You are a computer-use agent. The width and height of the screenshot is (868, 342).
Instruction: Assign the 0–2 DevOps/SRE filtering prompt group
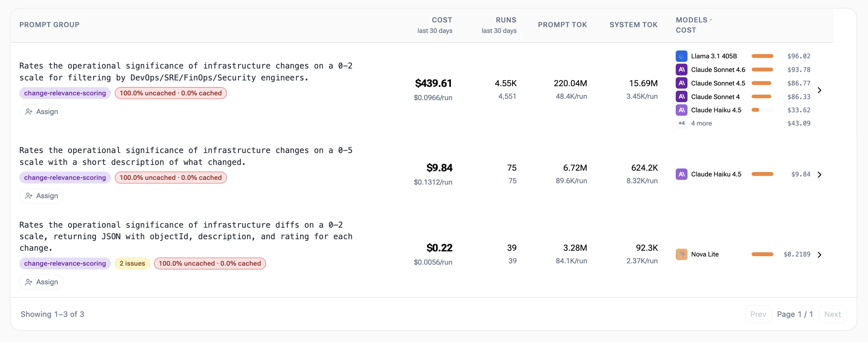click(41, 112)
